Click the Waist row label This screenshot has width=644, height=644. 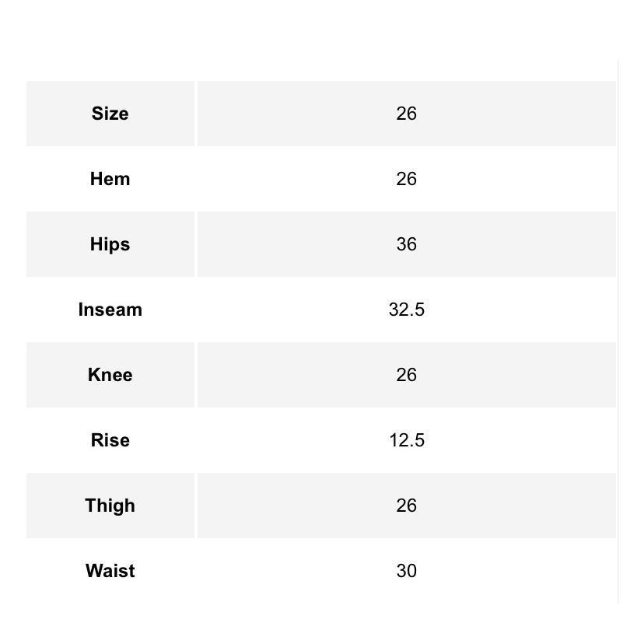(x=110, y=570)
